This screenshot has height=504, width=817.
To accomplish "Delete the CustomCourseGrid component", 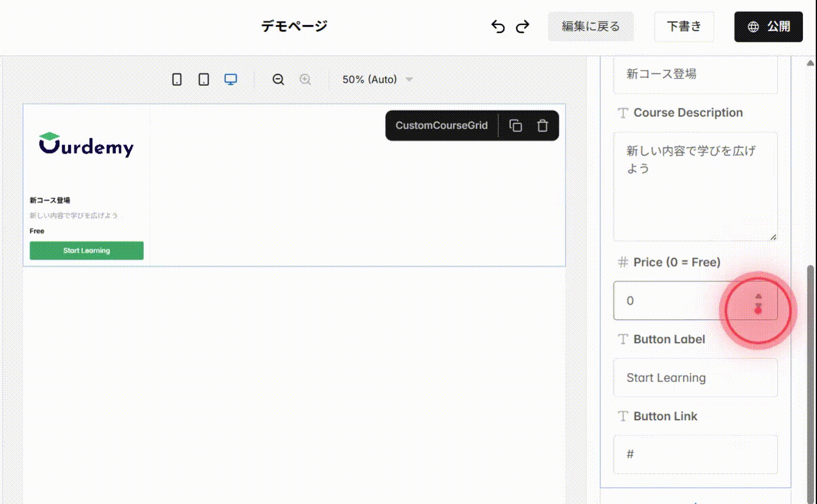I will (x=542, y=125).
